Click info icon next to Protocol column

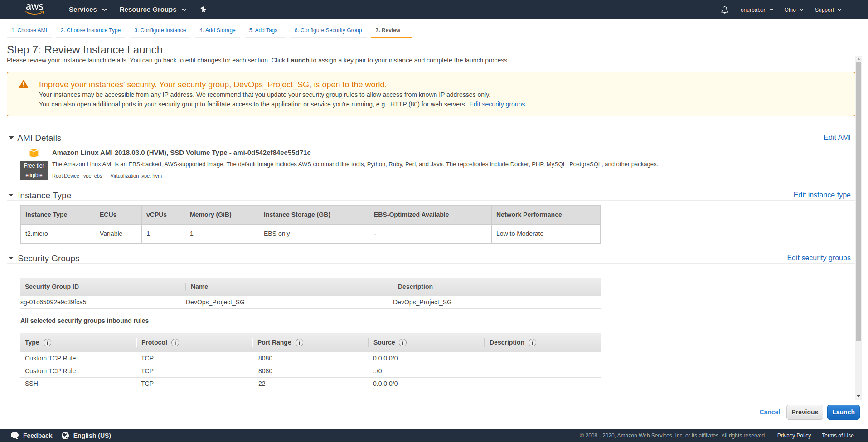175,343
